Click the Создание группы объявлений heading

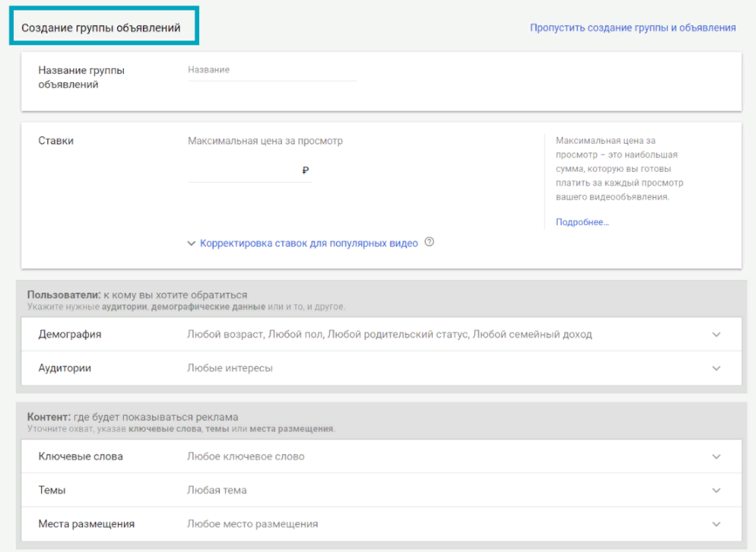(x=101, y=28)
